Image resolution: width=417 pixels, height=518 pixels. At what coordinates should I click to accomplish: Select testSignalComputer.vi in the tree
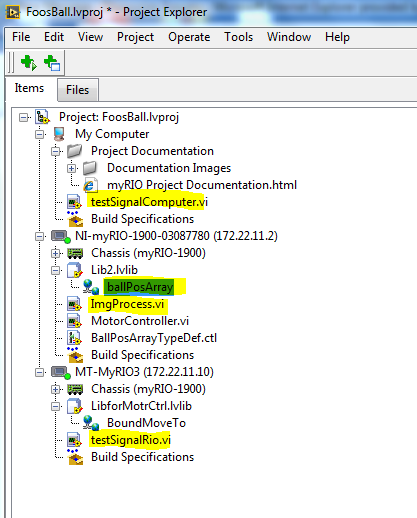pos(149,202)
